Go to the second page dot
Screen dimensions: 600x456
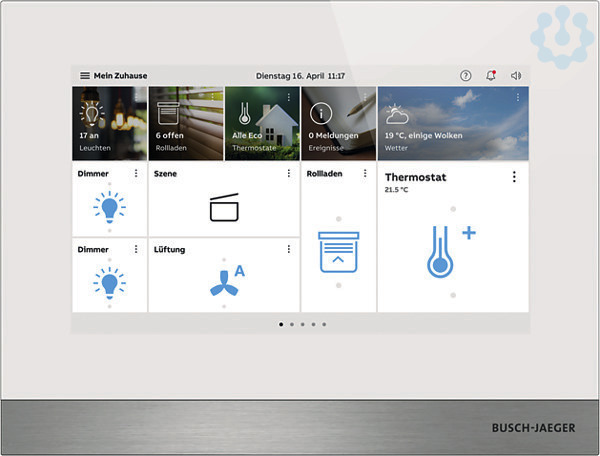coord(291,324)
